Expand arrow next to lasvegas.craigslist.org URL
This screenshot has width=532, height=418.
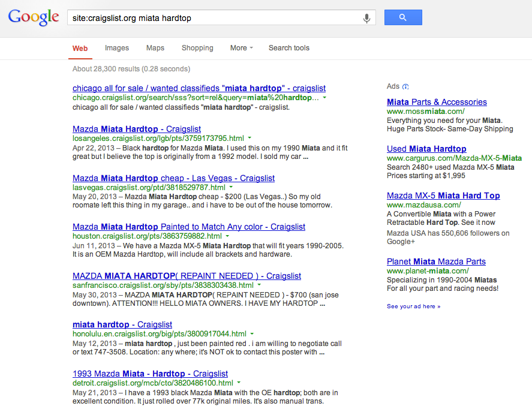231,187
